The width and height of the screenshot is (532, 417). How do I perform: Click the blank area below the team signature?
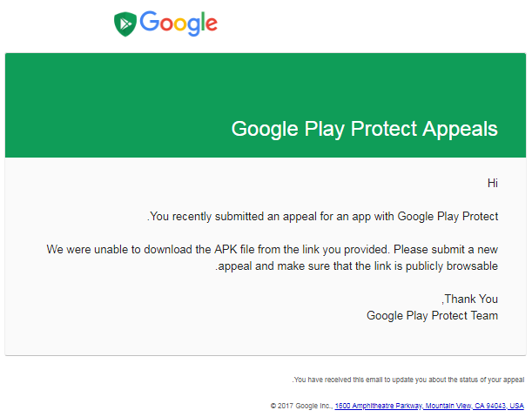coord(265,340)
